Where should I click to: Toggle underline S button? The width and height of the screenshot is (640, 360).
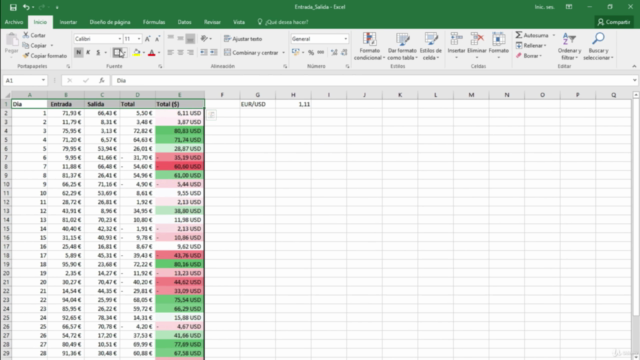98,52
